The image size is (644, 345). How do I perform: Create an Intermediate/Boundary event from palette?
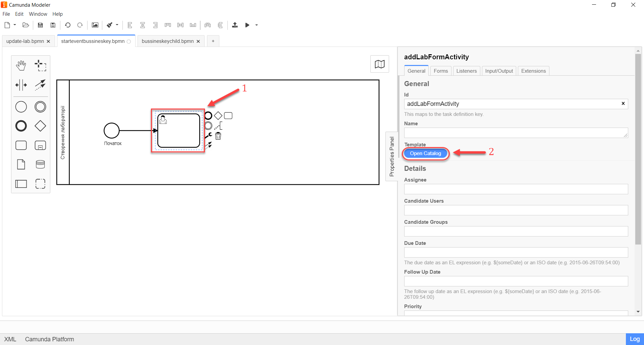click(40, 107)
